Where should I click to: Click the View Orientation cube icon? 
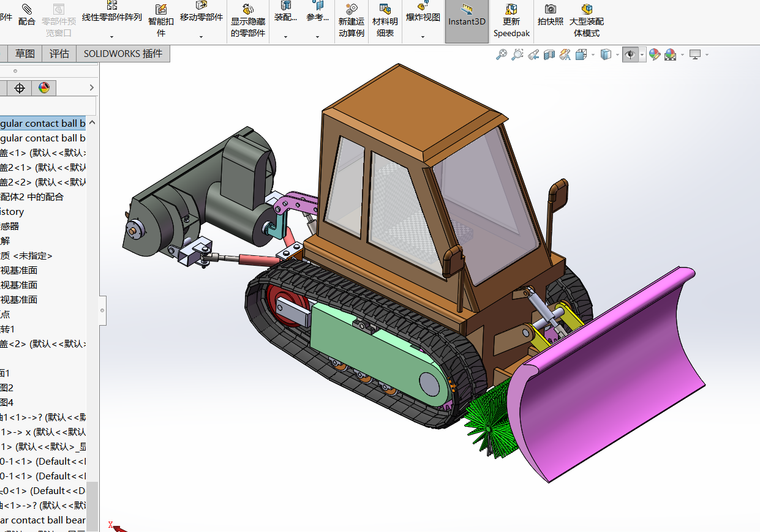[581, 54]
